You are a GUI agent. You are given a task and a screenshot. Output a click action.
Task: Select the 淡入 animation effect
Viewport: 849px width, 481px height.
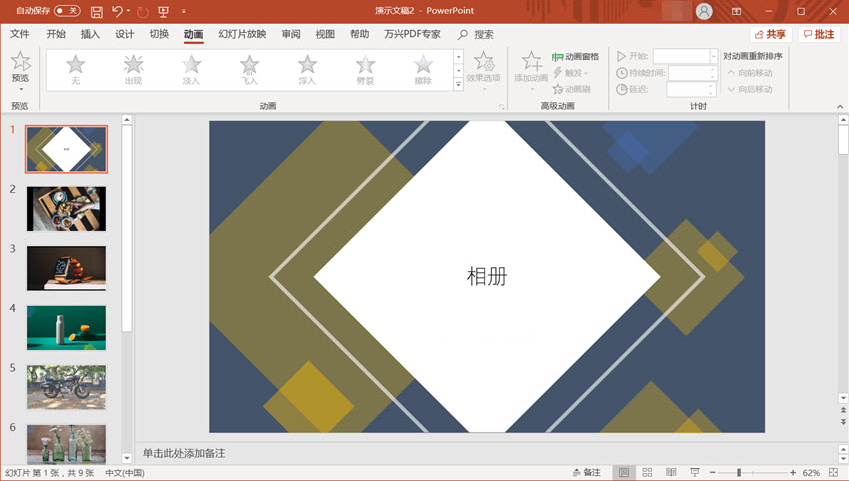coord(191,69)
